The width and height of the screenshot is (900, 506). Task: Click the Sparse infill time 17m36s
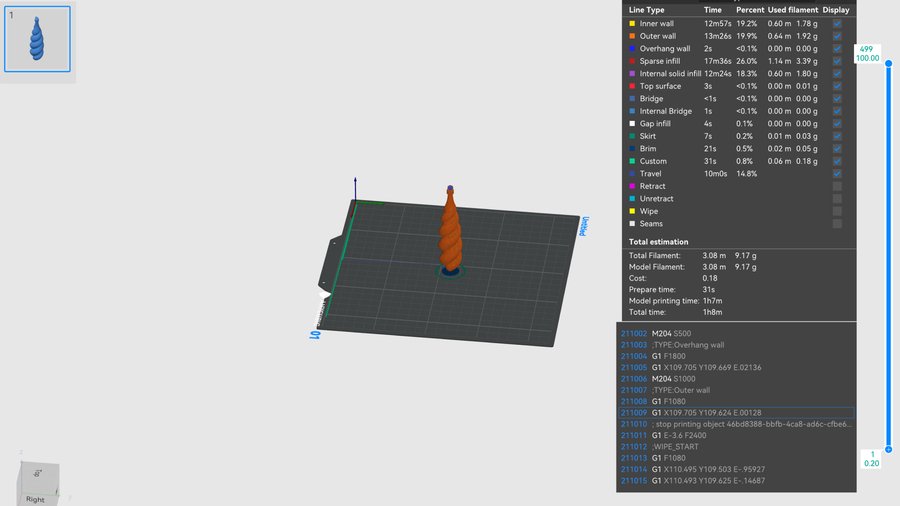point(716,61)
